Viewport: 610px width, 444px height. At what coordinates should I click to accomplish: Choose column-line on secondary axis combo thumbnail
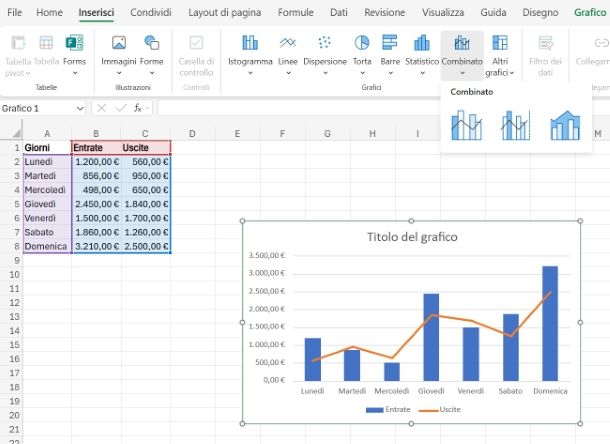pyautogui.click(x=516, y=125)
